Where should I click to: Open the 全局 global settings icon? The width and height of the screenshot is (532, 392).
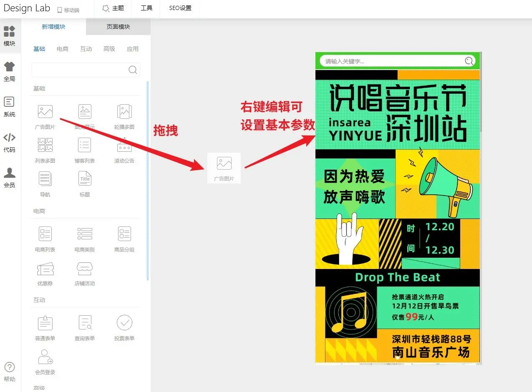click(9, 71)
